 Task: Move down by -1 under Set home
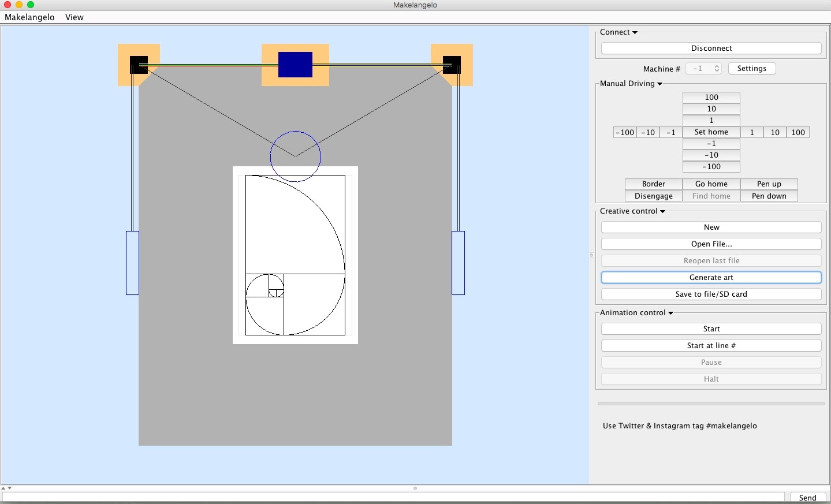(x=711, y=144)
